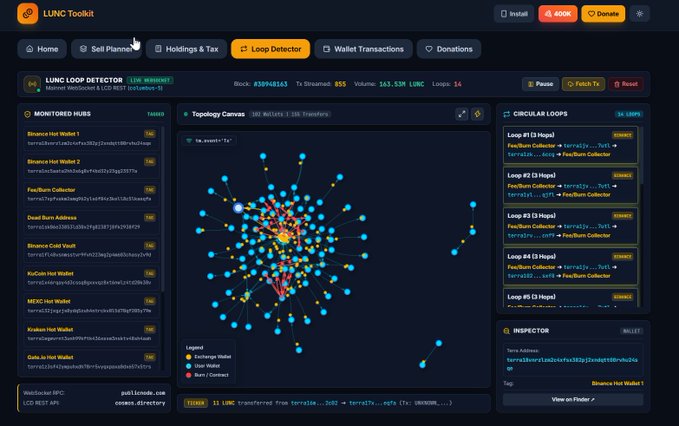The width and height of the screenshot is (679, 426).
Task: Click the TICKER label in bottom bar
Action: click(x=196, y=403)
